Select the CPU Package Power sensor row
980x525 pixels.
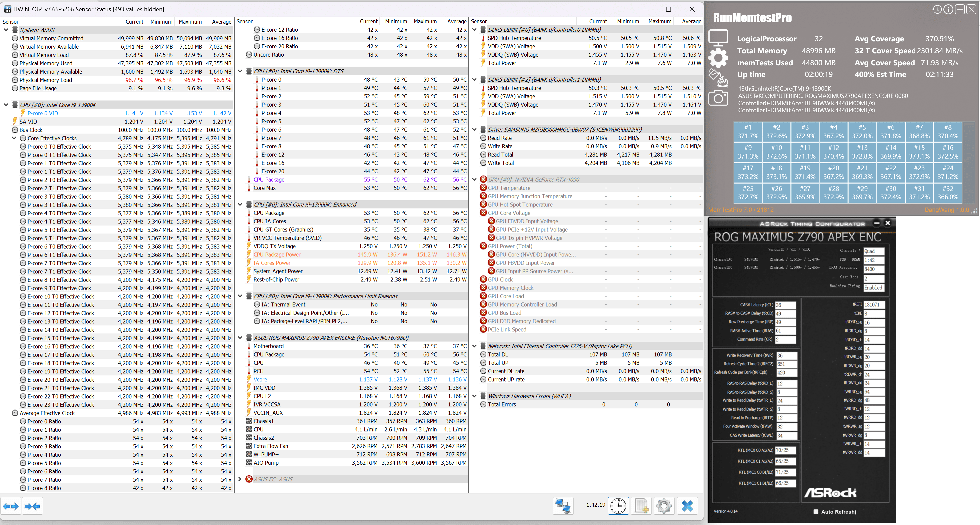click(277, 254)
